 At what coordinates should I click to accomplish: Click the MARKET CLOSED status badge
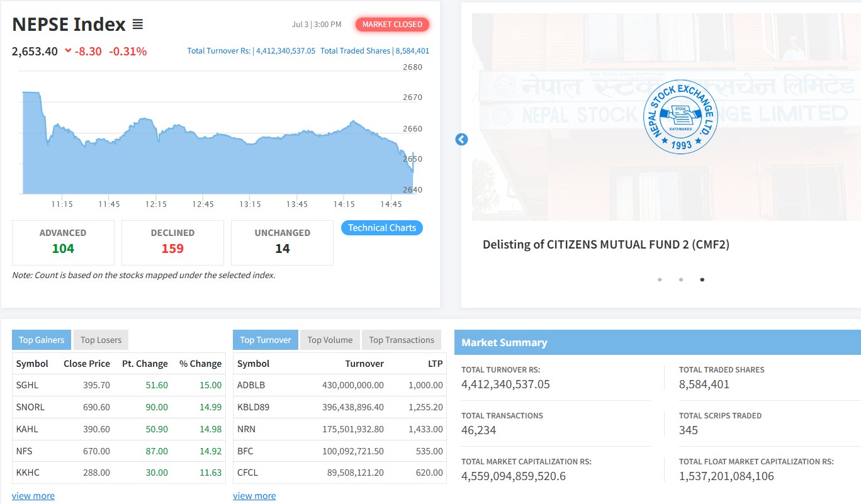pos(393,25)
